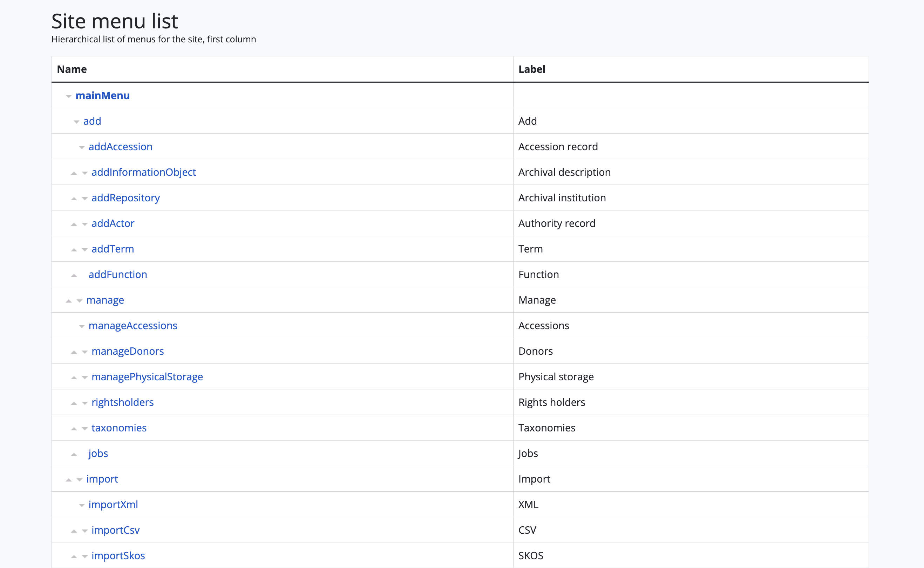
Task: Move import menu up with arrow
Action: tap(69, 479)
